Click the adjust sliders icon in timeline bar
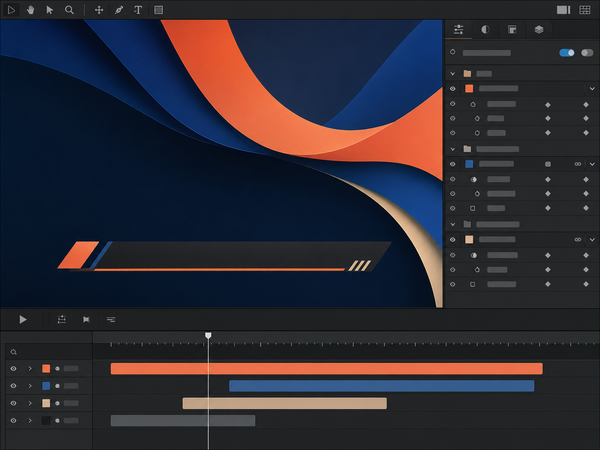Image resolution: width=600 pixels, height=450 pixels. tap(62, 320)
